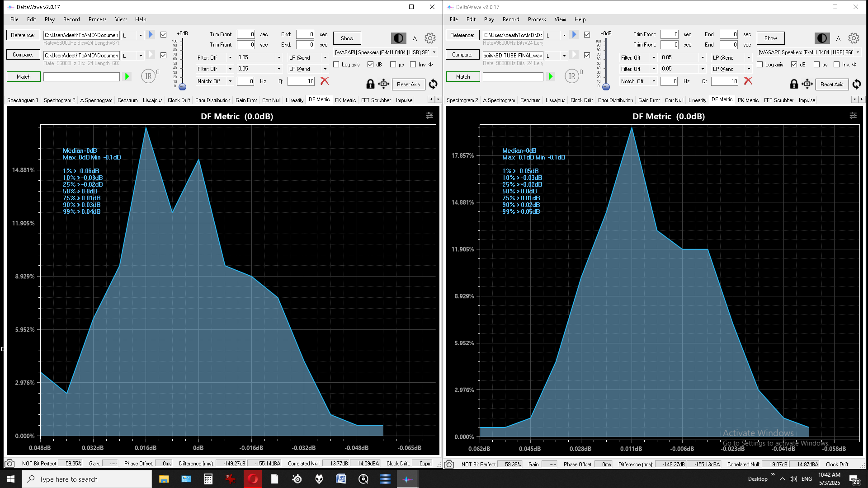
Task: Switch to PK Metric tab, left window
Action: click(x=345, y=100)
